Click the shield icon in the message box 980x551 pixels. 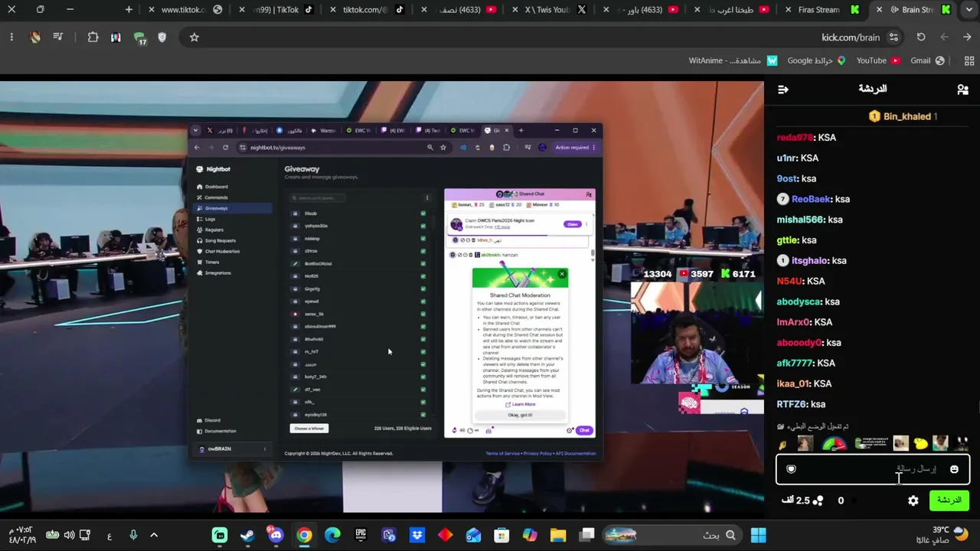pyautogui.click(x=792, y=469)
